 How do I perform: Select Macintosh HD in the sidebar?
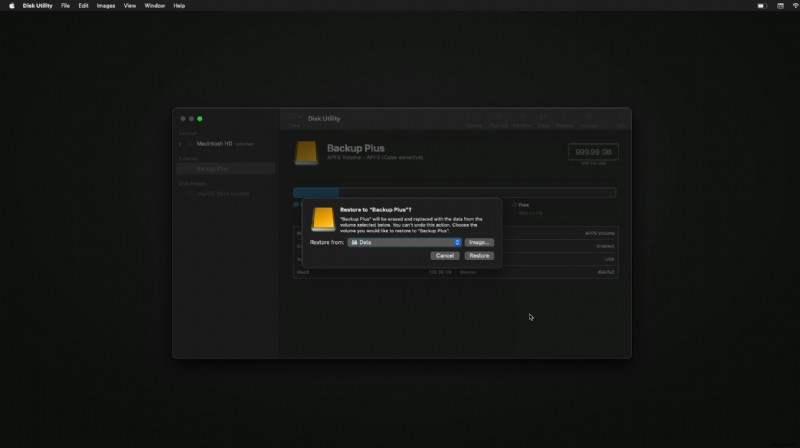coord(214,144)
